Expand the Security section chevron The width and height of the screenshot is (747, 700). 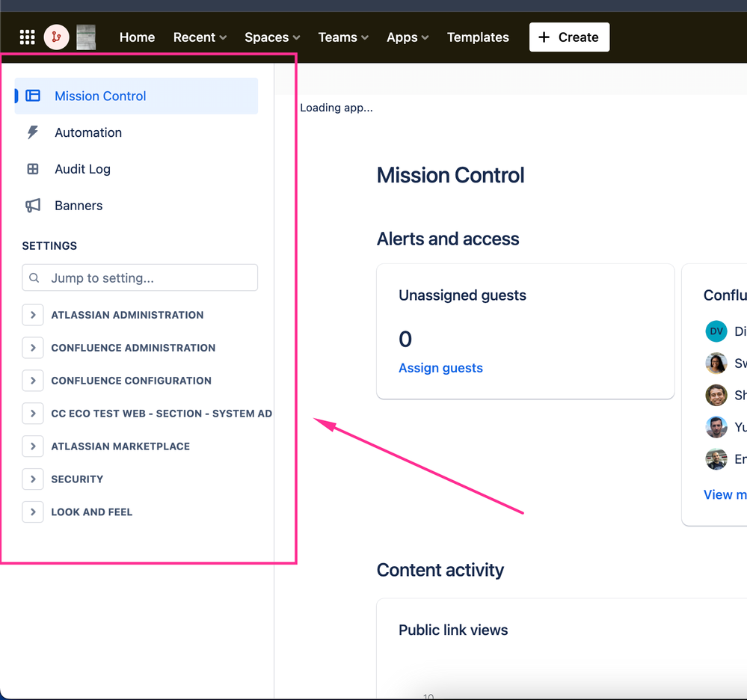click(x=33, y=479)
